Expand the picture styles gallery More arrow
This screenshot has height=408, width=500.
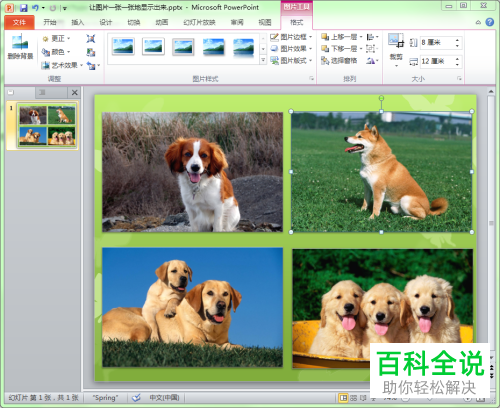(263, 60)
